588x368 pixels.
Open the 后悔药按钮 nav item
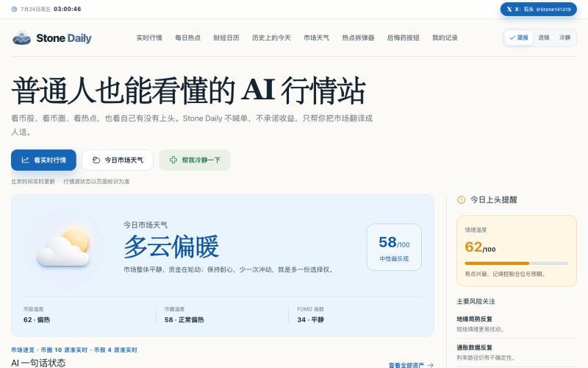403,38
